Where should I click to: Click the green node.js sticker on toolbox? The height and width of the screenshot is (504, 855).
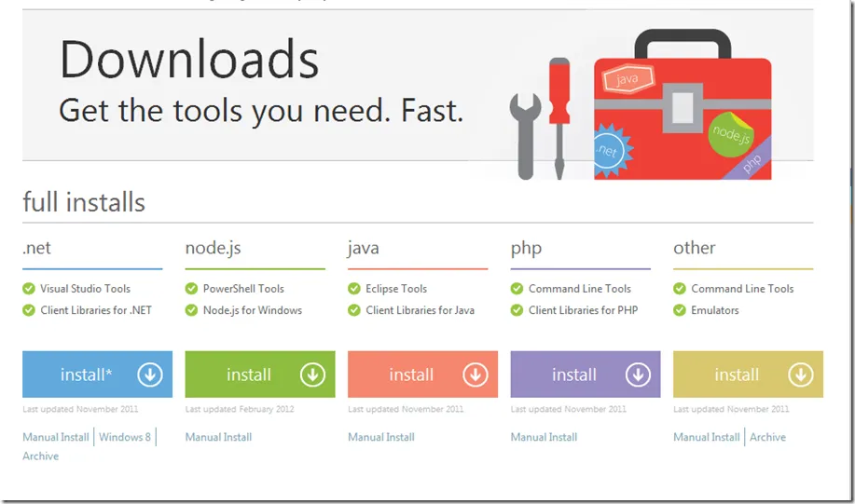pos(731,133)
